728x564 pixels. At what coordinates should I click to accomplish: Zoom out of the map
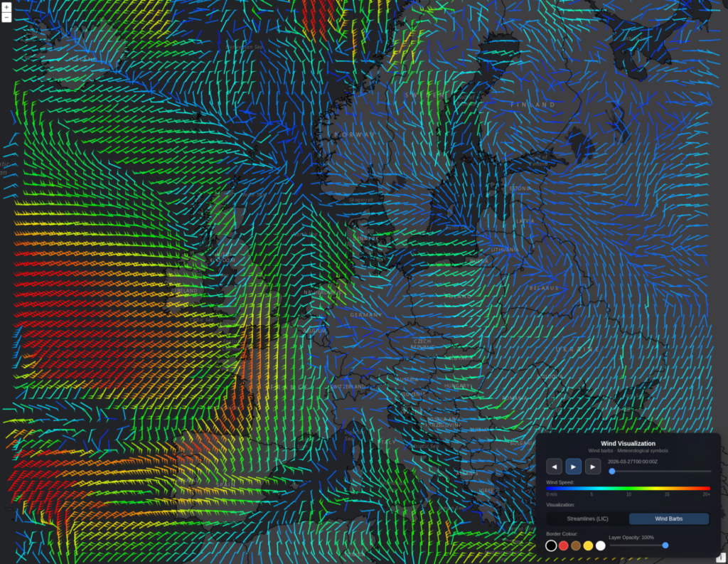(6, 17)
